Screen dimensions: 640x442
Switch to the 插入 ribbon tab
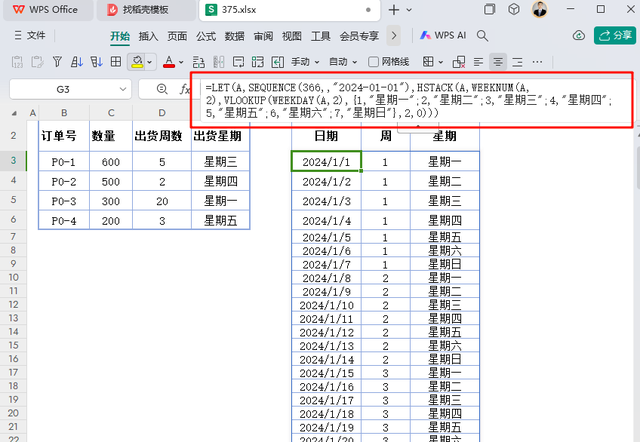pos(148,36)
